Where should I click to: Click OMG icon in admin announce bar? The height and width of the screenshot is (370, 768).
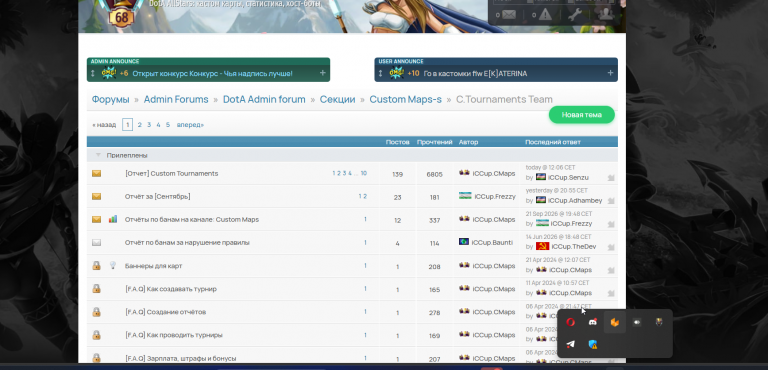point(109,73)
